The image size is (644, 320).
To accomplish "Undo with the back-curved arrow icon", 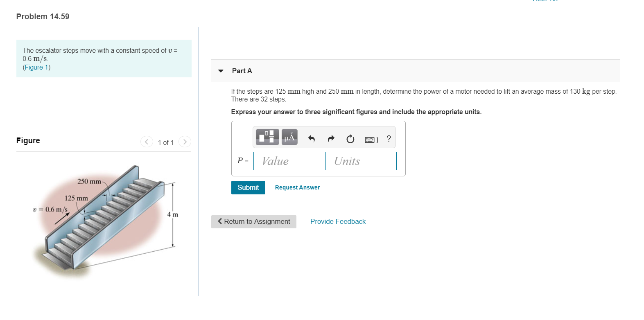I will coord(311,139).
